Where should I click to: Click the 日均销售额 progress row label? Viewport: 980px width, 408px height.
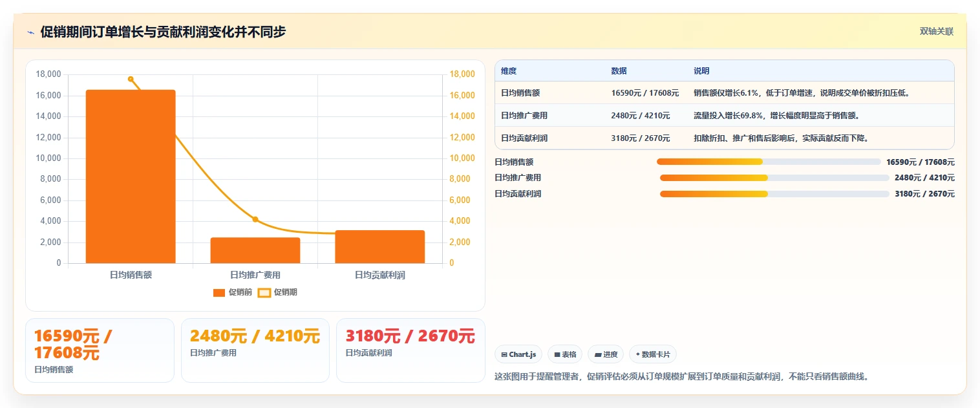click(514, 162)
